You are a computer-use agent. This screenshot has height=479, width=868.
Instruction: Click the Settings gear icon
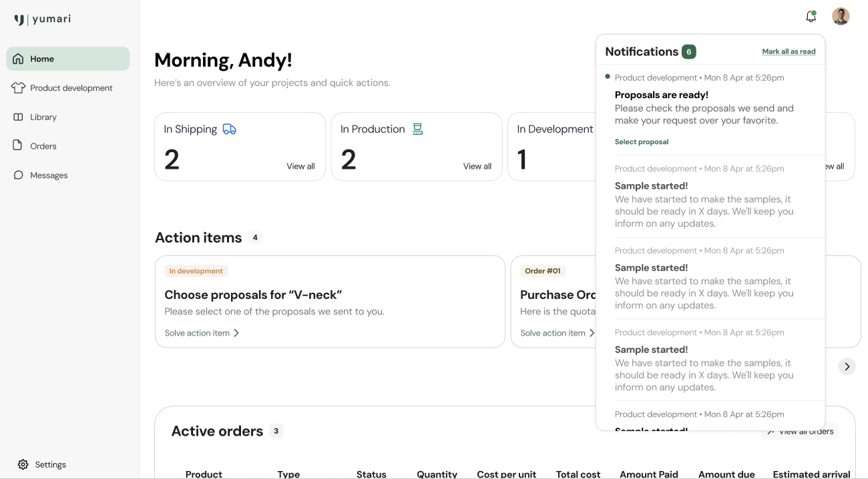(23, 464)
